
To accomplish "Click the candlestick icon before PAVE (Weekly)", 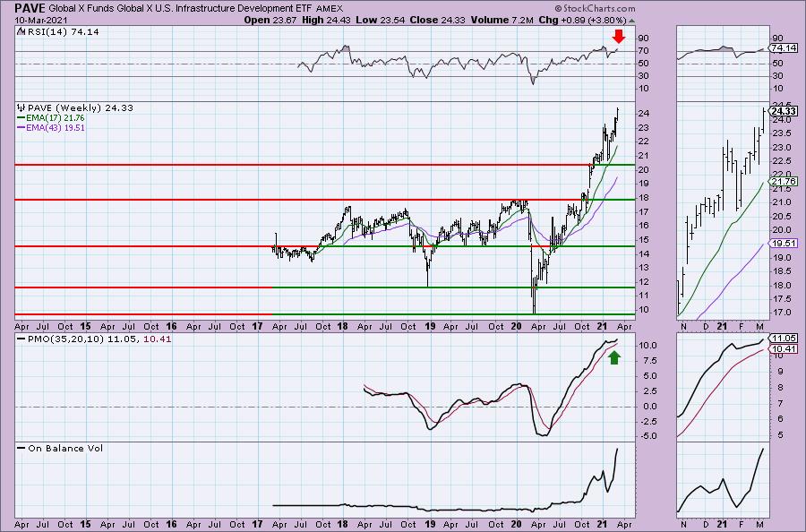I will pyautogui.click(x=21, y=108).
